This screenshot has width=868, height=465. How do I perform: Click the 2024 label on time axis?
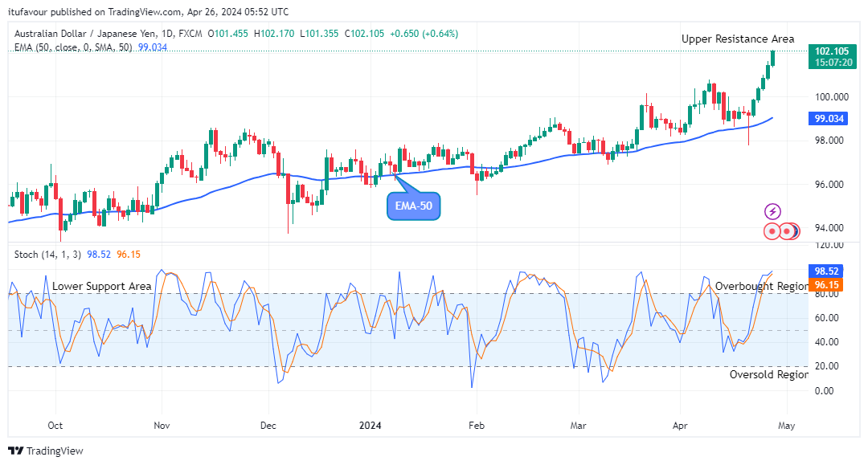[370, 425]
